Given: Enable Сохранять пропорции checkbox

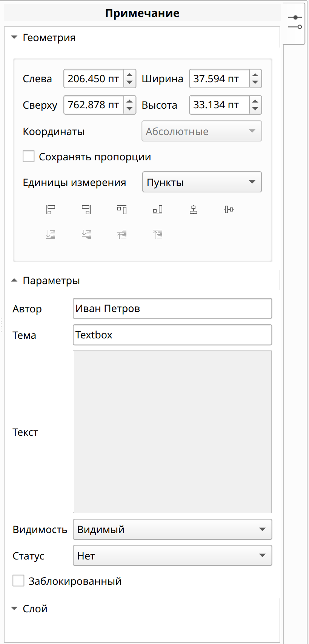Looking at the screenshot, I should (x=29, y=156).
